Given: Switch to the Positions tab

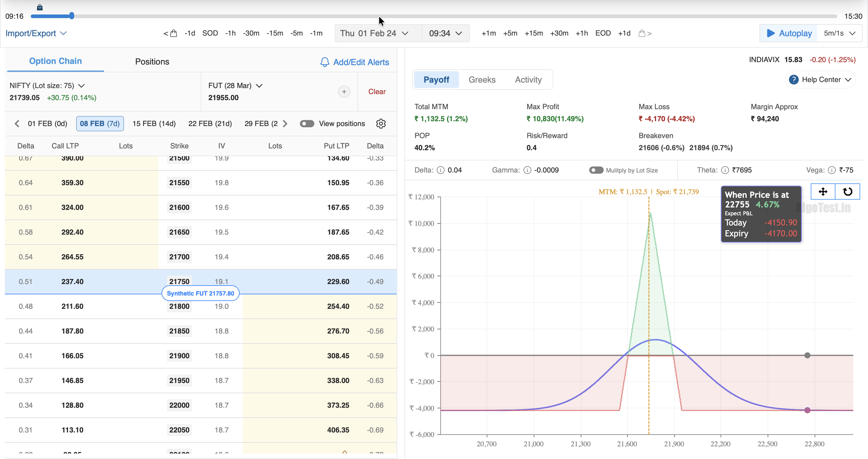Looking at the screenshot, I should 152,62.
